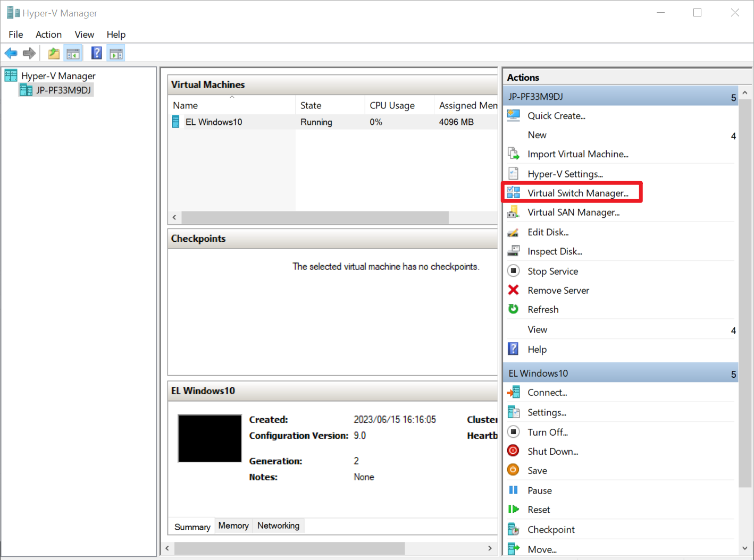Viewport: 754px width, 560px height.
Task: Click the Back arrow toolbar icon
Action: pos(11,53)
